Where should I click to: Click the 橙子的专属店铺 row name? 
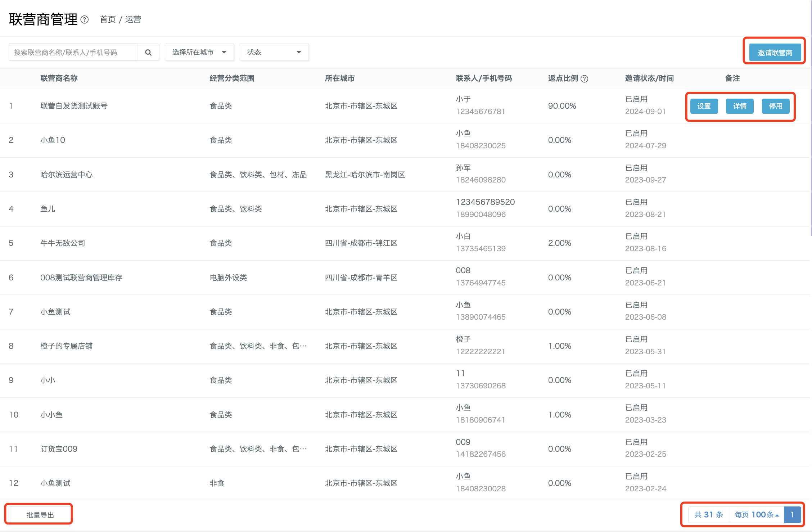click(x=67, y=346)
